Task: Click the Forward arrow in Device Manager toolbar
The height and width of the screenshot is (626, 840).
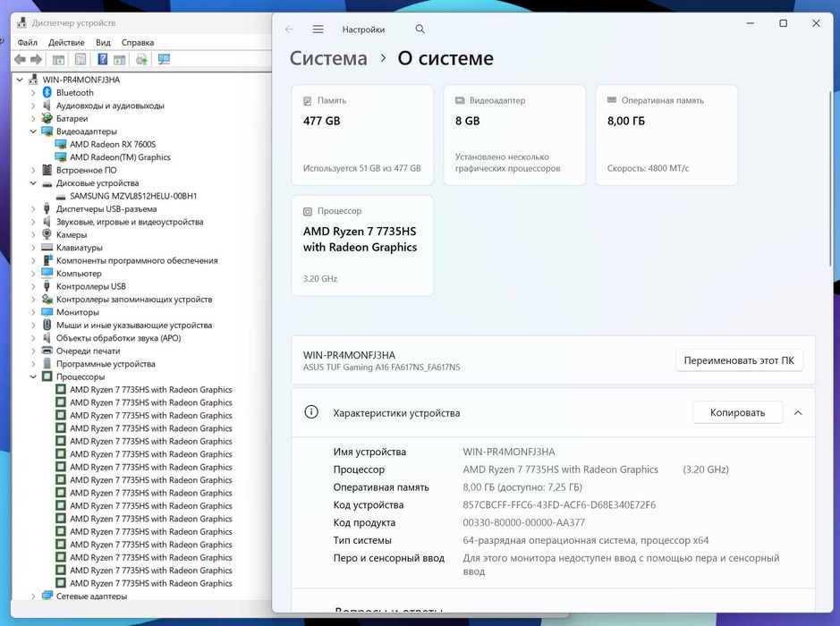Action: (36, 59)
